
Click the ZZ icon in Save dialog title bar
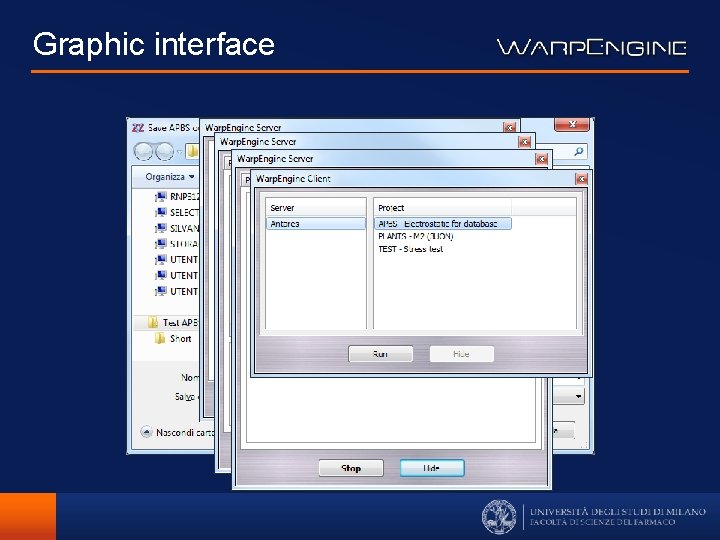(x=138, y=128)
